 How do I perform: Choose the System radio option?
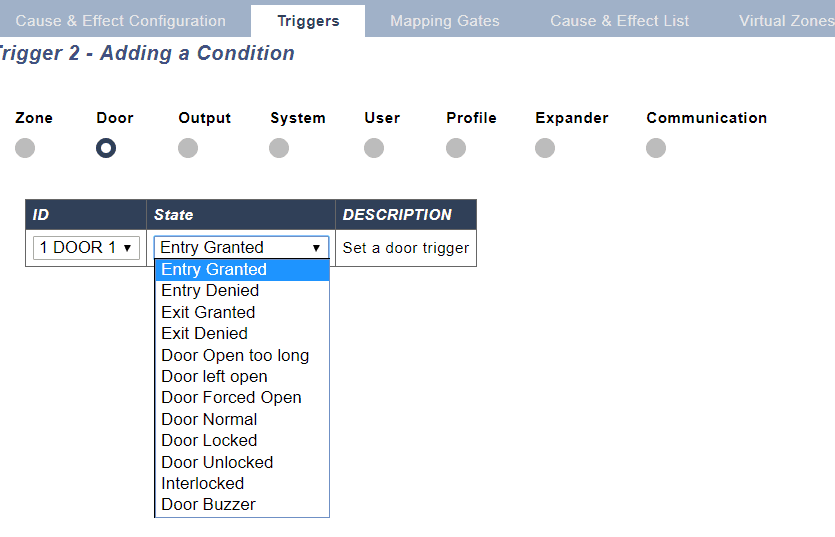tap(279, 148)
